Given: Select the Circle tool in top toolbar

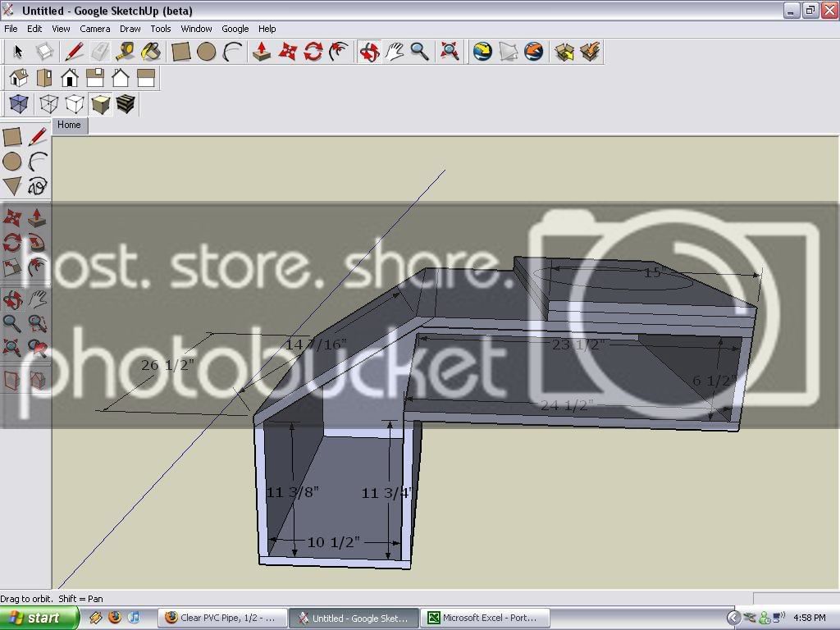Looking at the screenshot, I should (x=206, y=52).
